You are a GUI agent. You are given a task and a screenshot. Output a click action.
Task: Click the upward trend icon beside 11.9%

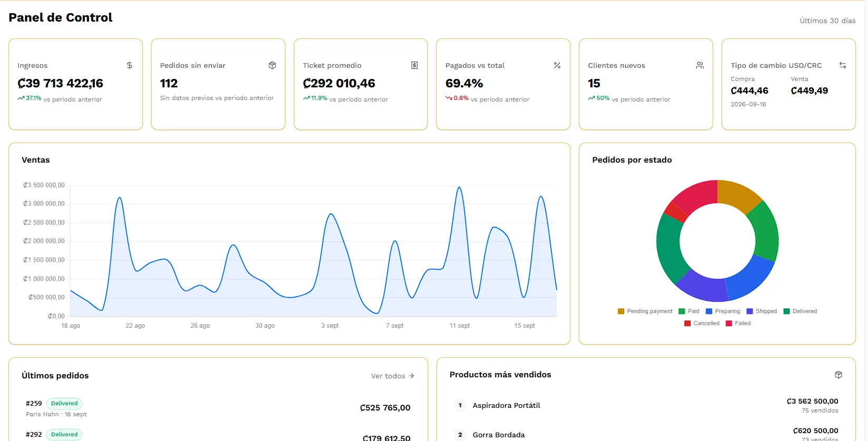pyautogui.click(x=307, y=98)
